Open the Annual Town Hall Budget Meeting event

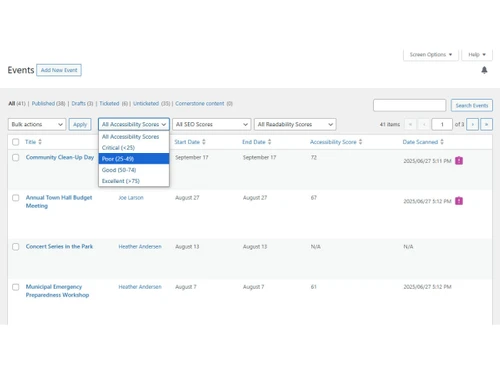(x=59, y=202)
